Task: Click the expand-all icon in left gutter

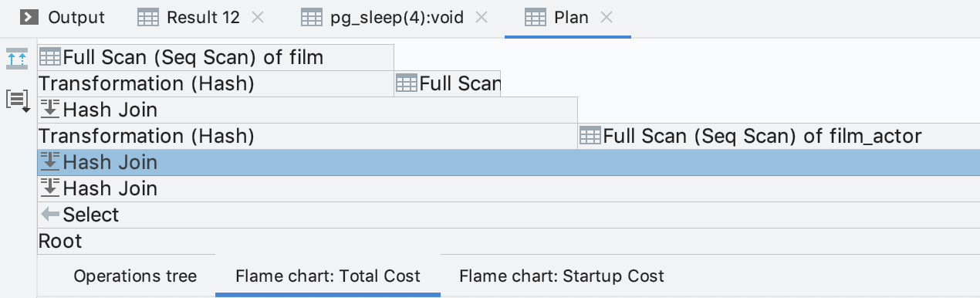Action: point(17,58)
